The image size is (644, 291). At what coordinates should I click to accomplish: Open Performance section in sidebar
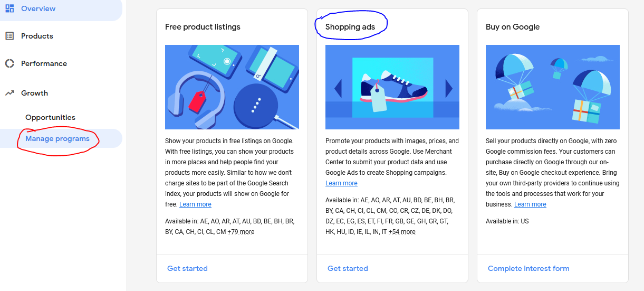[44, 63]
